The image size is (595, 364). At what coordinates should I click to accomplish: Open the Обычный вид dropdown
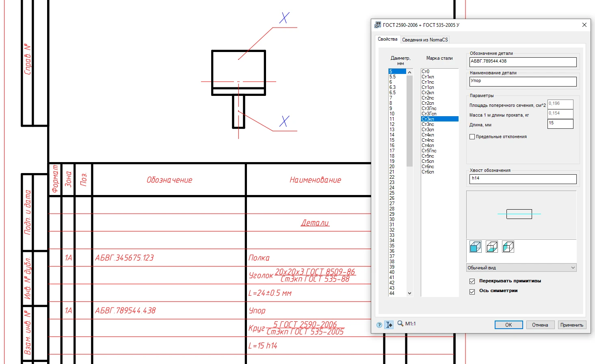(521, 268)
